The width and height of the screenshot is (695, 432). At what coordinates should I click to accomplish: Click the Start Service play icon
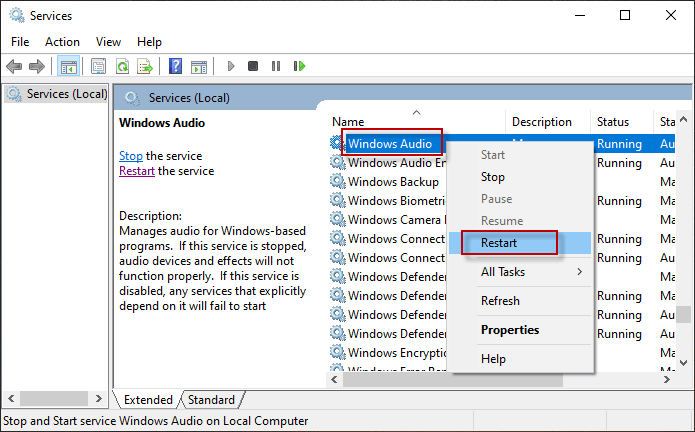click(x=231, y=66)
